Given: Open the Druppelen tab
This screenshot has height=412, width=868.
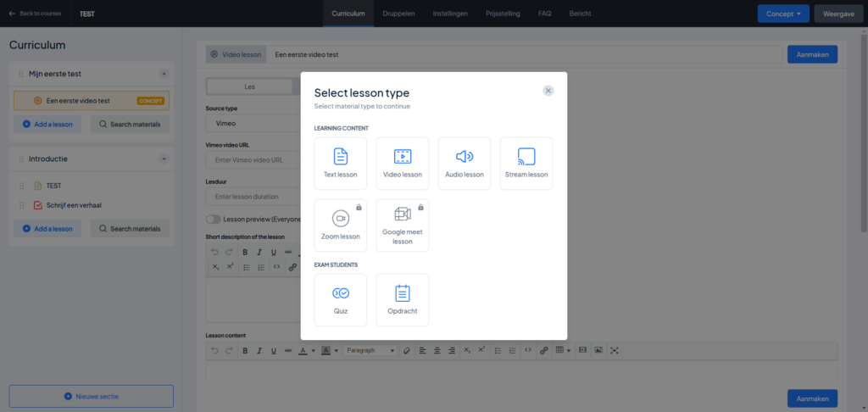Looking at the screenshot, I should (398, 14).
